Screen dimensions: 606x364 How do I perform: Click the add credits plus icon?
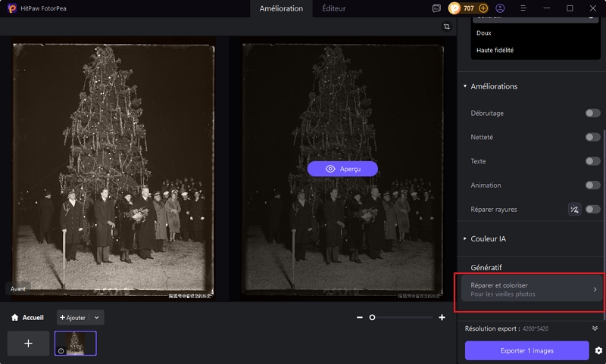pyautogui.click(x=483, y=8)
